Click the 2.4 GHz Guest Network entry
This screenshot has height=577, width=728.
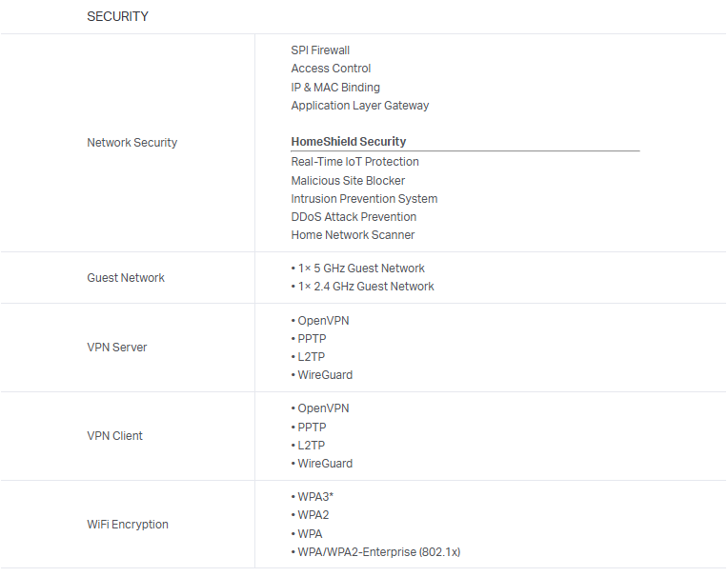(x=365, y=287)
